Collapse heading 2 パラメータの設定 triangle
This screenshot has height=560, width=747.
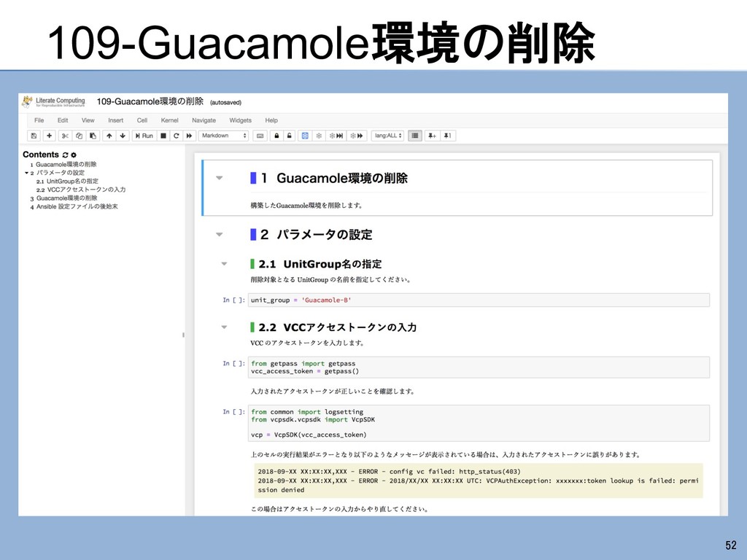(x=219, y=234)
